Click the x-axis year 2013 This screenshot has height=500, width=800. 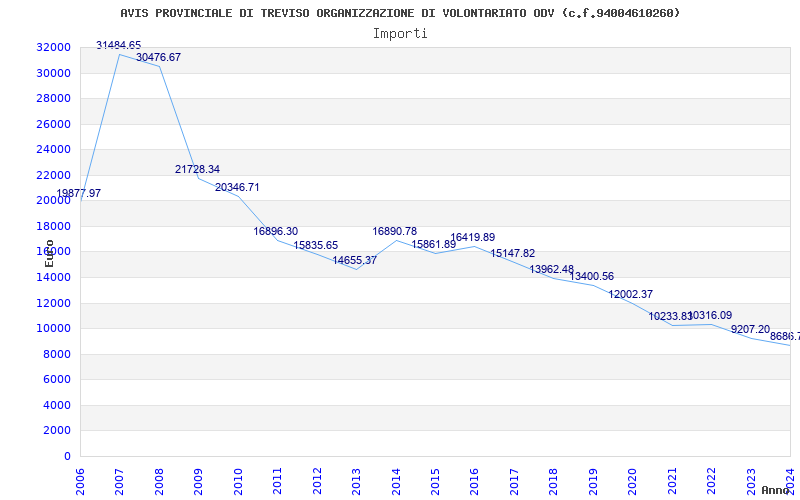[x=356, y=481]
